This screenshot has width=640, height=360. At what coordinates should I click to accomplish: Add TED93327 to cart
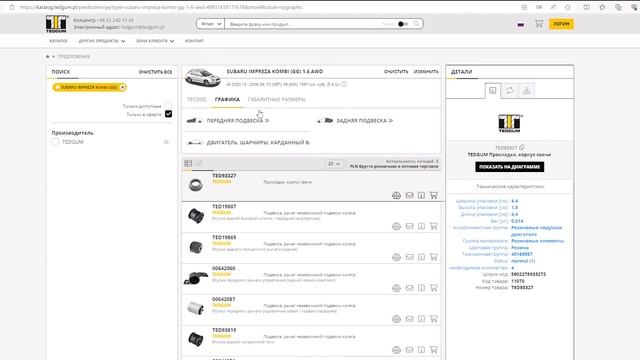[x=433, y=196]
